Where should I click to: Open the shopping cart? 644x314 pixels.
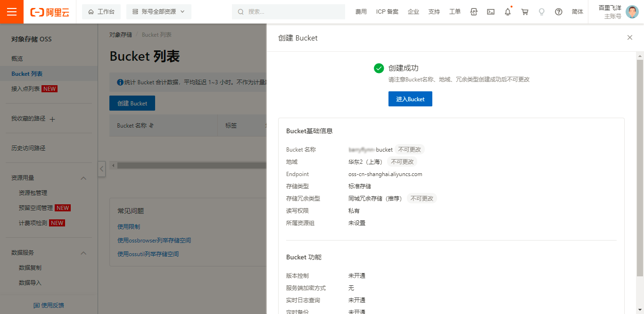click(525, 12)
